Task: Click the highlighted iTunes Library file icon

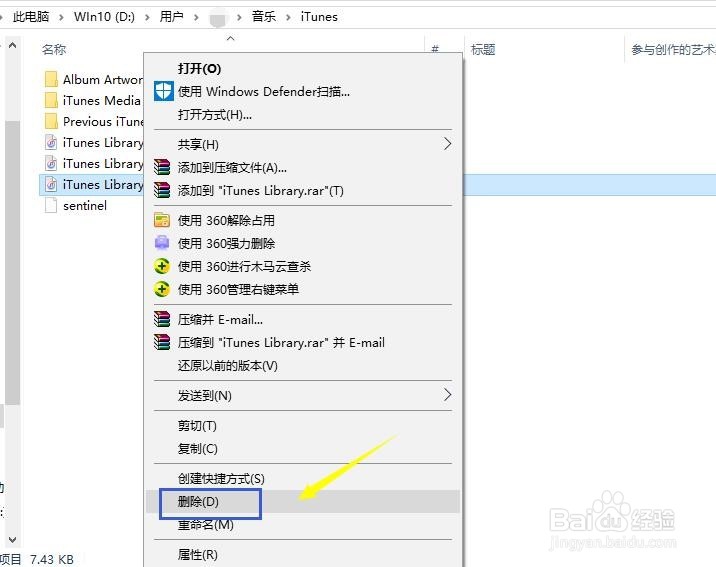Action: pos(51,184)
